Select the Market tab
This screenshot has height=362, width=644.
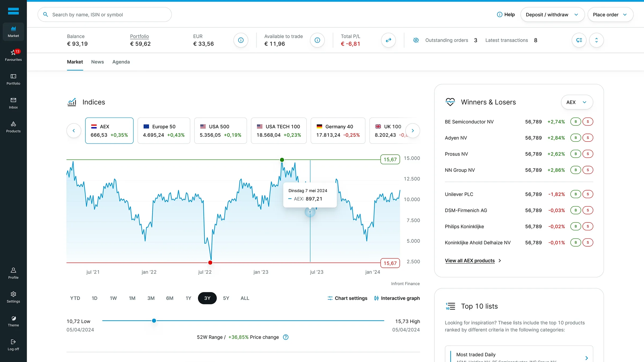75,62
